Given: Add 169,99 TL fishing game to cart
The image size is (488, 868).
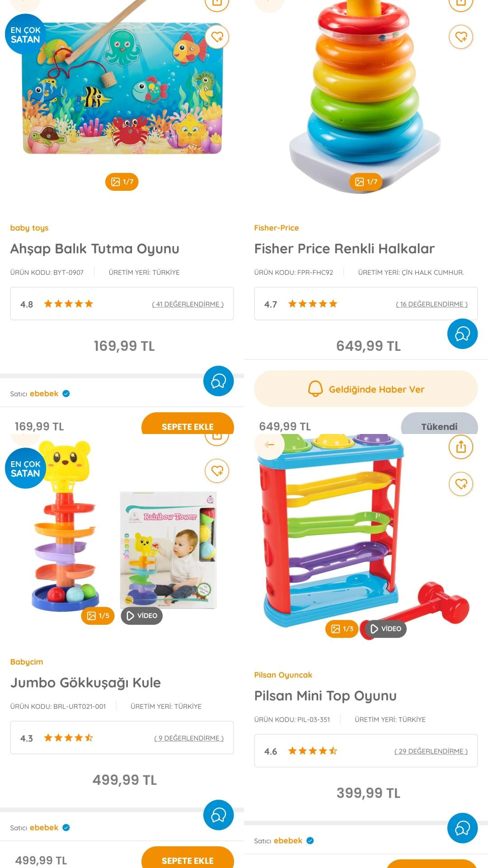Looking at the screenshot, I should 188,424.
